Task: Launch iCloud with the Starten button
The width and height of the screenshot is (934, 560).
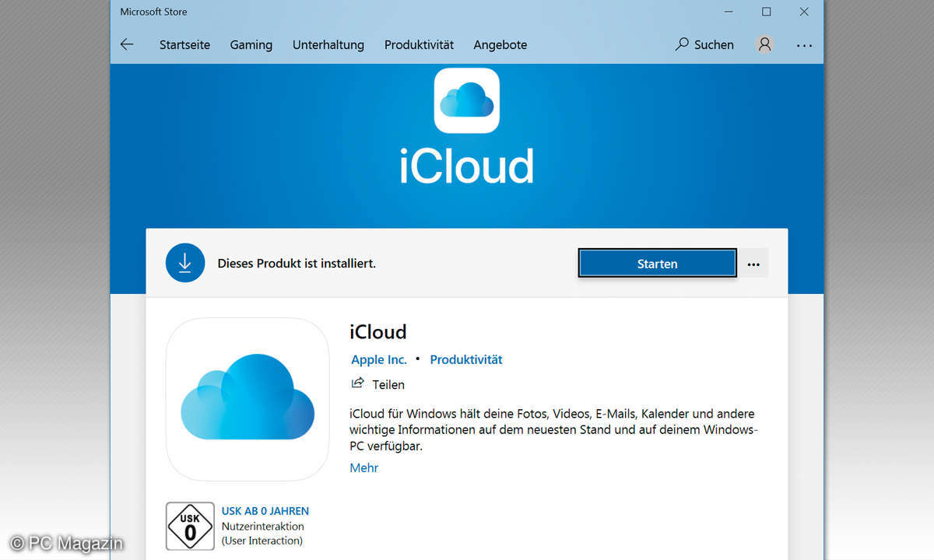Action: click(658, 264)
